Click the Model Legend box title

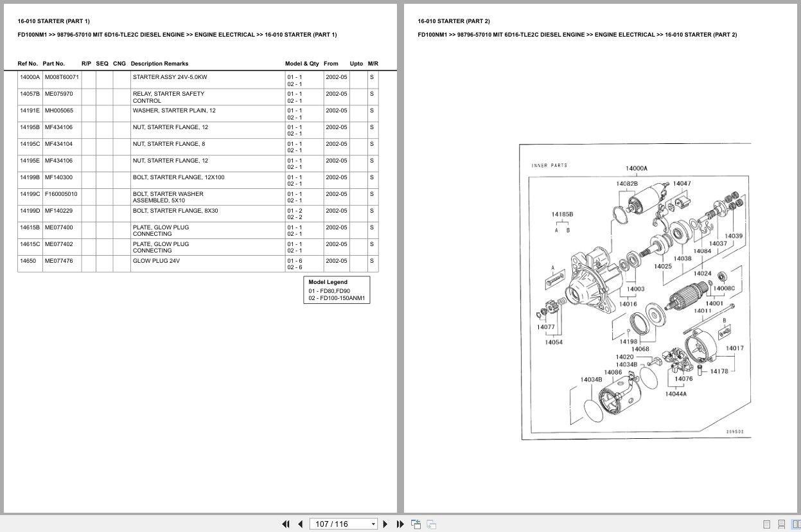click(x=328, y=282)
